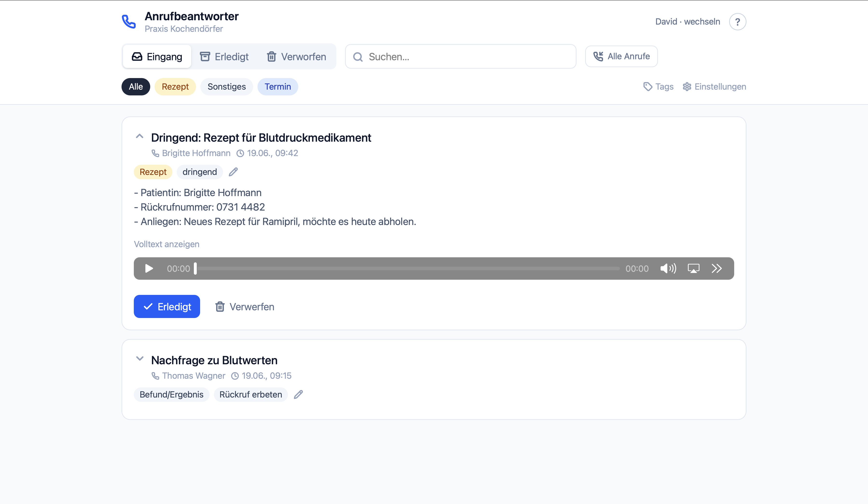Click the AirPlay icon in audio player
Screen dimensions: 868x504
tap(693, 269)
